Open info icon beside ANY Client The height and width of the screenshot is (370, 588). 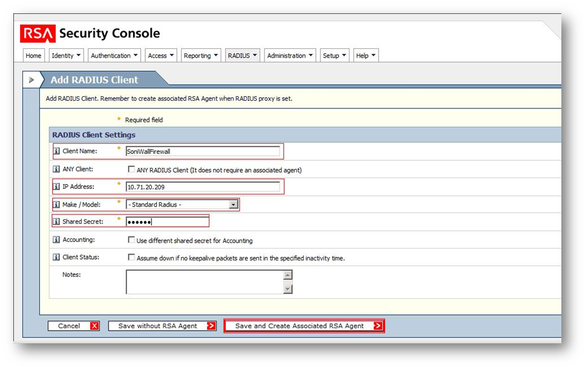point(56,169)
